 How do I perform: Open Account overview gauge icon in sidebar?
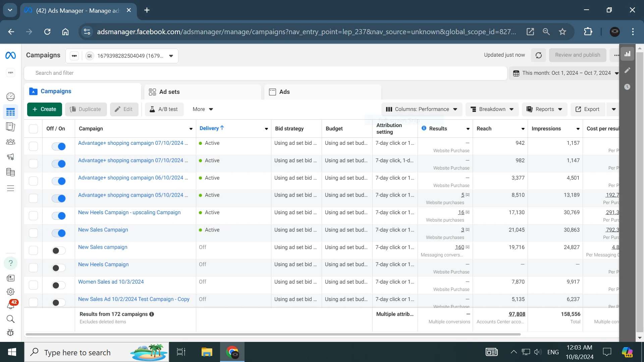point(10,97)
